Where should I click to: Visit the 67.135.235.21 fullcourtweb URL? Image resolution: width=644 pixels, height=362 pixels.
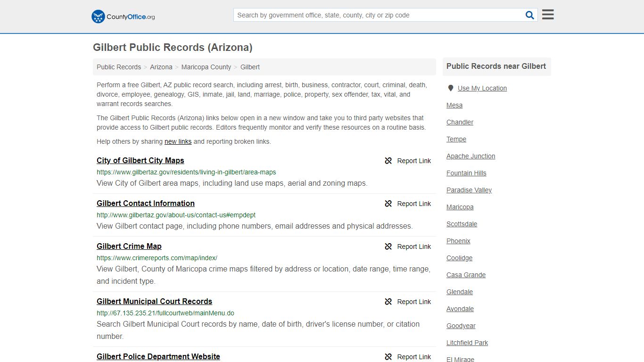165,313
